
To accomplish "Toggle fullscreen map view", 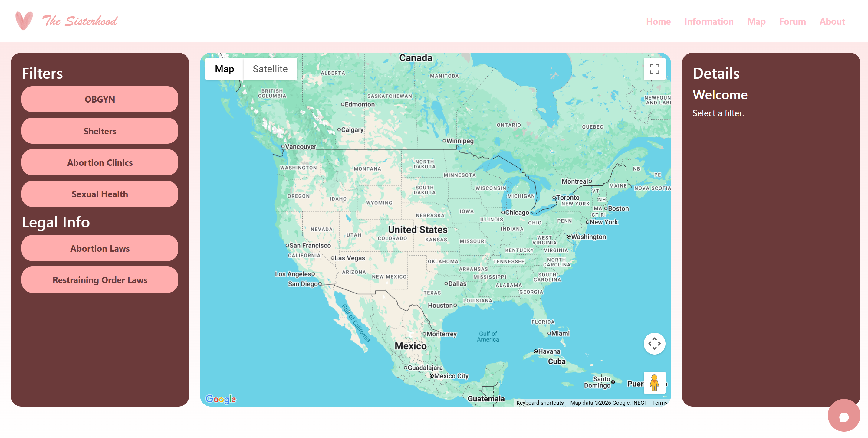I will click(654, 69).
